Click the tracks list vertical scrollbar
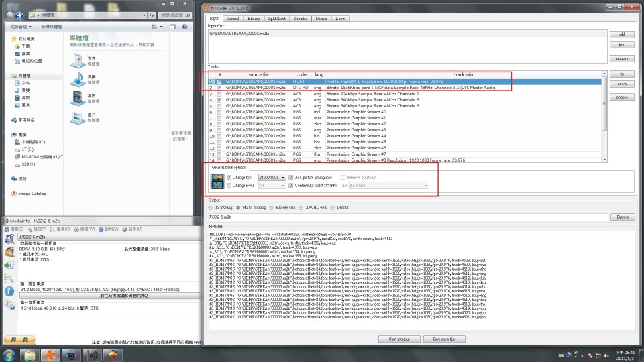This screenshot has height=362, width=644. click(605, 114)
